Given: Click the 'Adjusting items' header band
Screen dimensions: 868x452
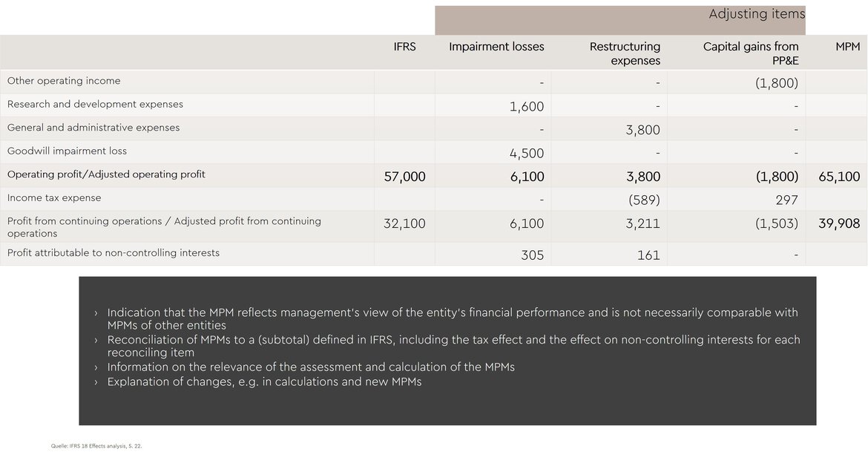Looking at the screenshot, I should point(756,14).
